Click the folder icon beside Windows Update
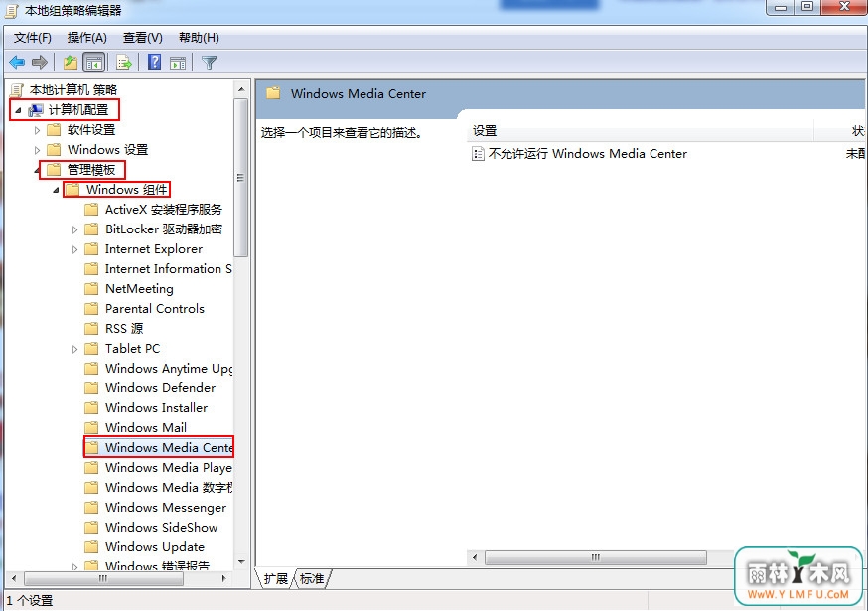Viewport: 868px width, 611px height. coord(91,547)
